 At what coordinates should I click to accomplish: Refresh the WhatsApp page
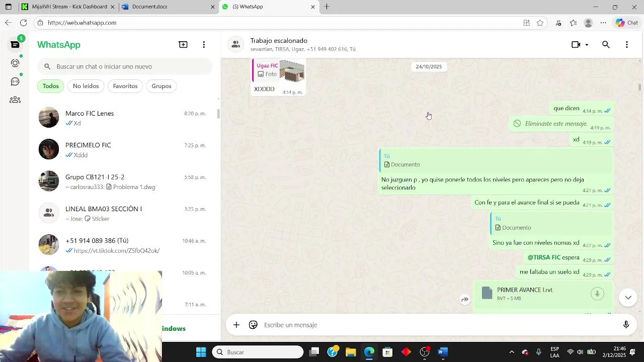coord(23,23)
